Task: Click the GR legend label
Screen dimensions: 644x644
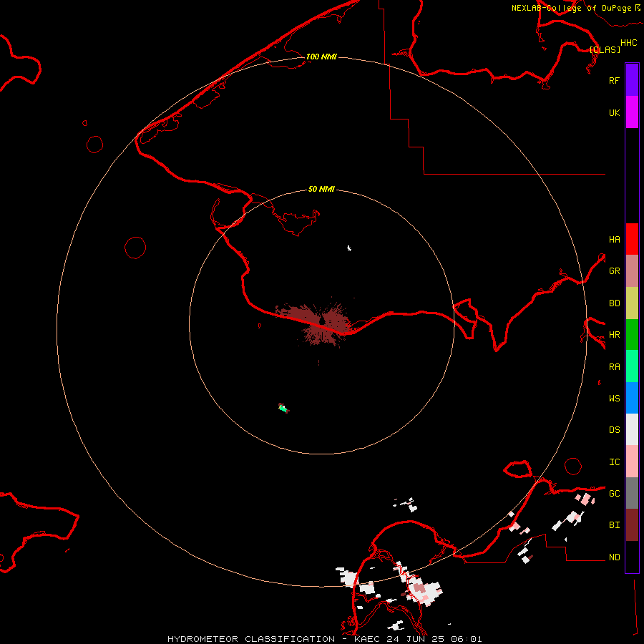Action: [614, 270]
